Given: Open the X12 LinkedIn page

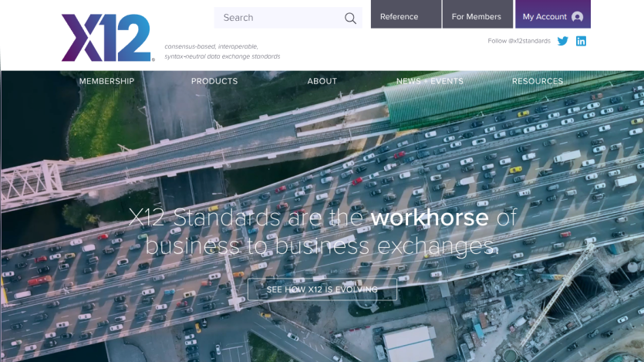Looking at the screenshot, I should click(x=581, y=41).
